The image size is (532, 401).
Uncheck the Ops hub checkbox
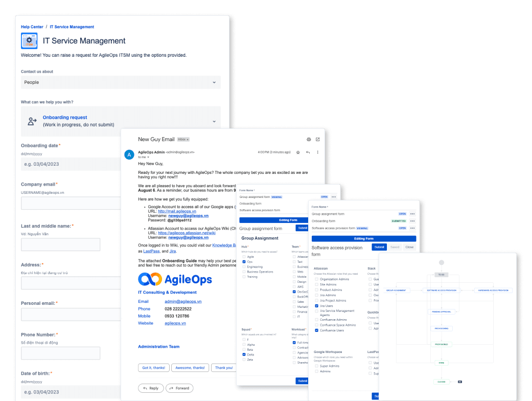[244, 262]
